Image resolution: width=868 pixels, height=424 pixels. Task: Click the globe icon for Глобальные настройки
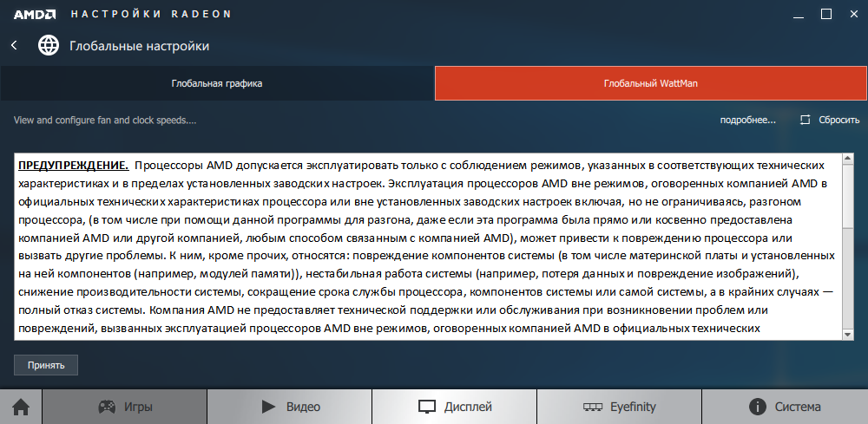pos(49,45)
